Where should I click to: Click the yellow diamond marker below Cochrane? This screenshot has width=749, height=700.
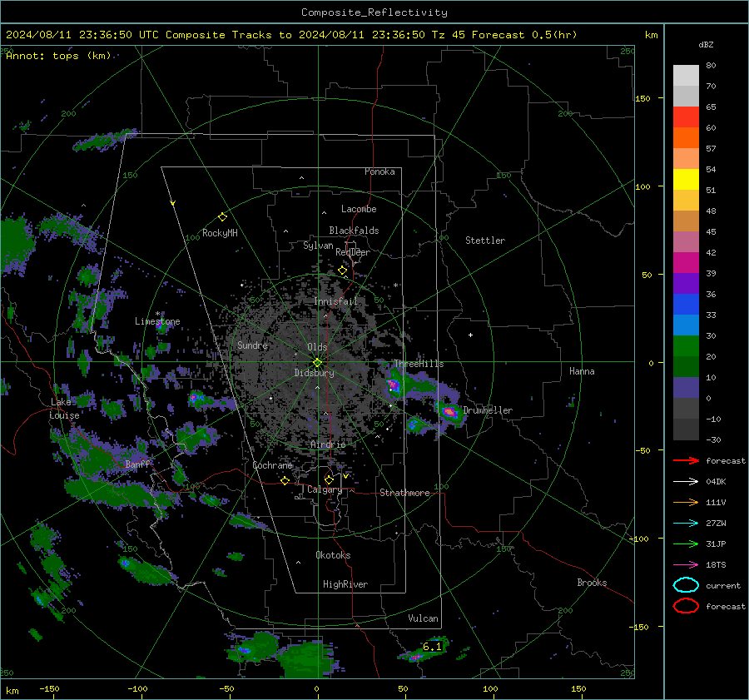[x=285, y=480]
